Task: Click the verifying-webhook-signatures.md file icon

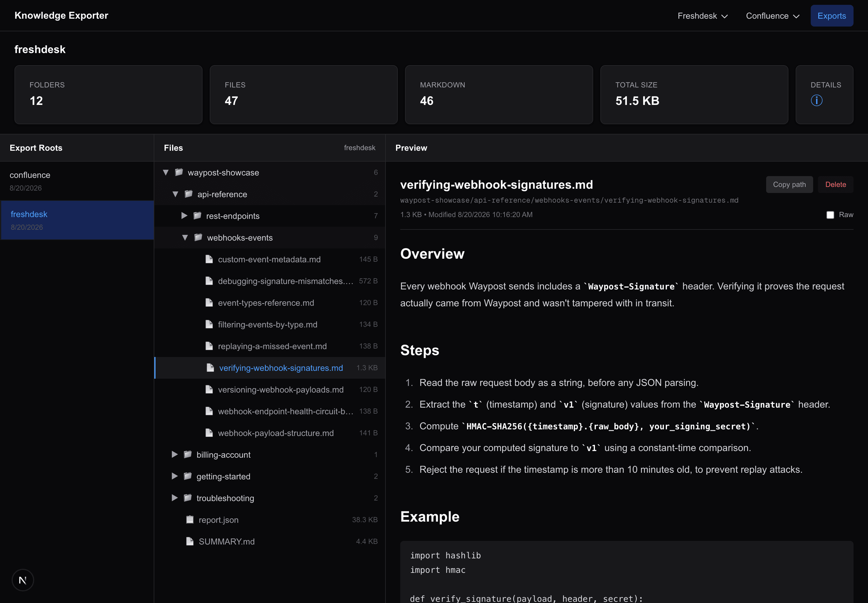Action: tap(210, 368)
